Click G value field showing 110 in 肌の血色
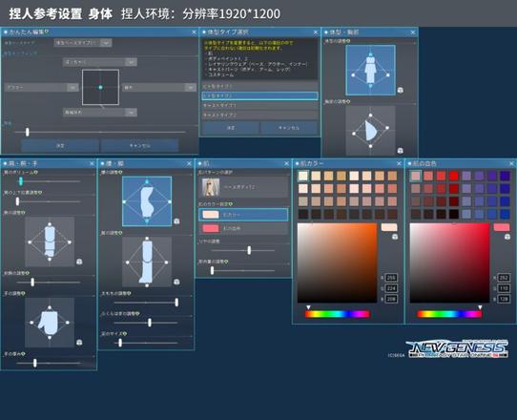 tap(504, 288)
